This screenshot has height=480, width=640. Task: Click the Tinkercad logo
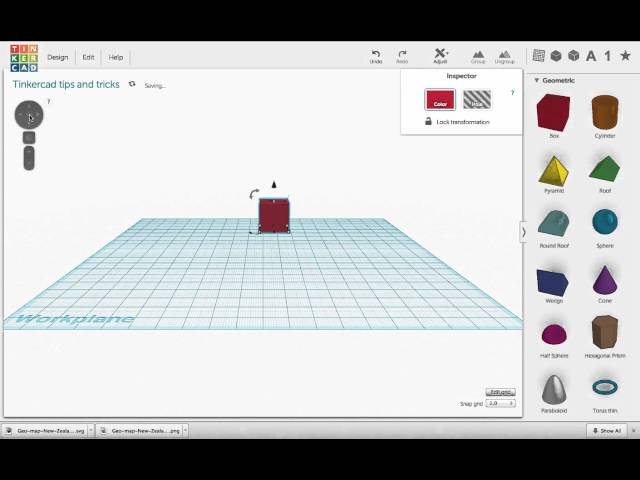24,58
